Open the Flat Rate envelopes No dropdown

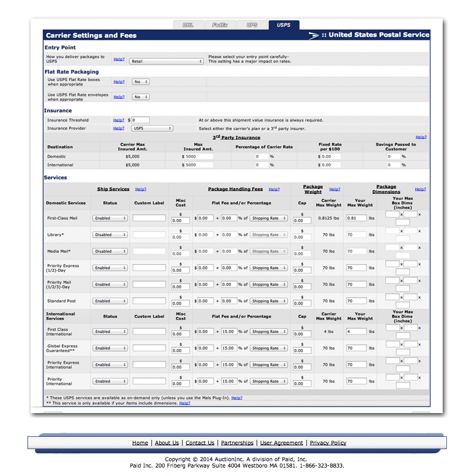(x=141, y=97)
